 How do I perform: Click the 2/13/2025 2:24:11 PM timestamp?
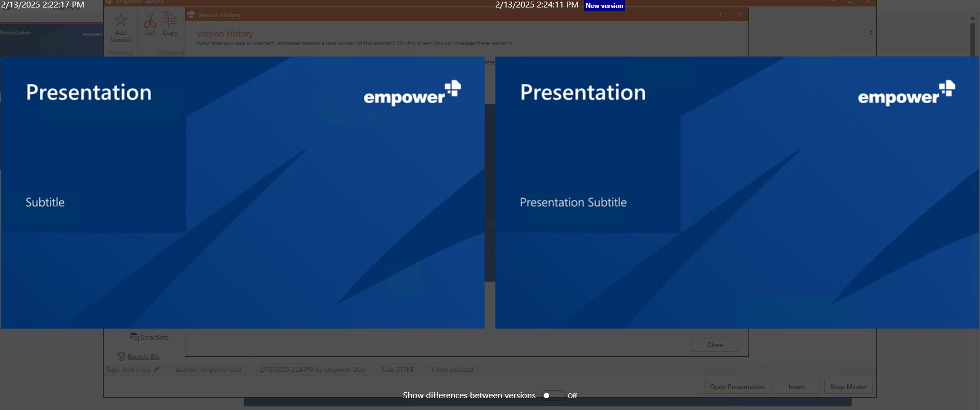pos(537,5)
